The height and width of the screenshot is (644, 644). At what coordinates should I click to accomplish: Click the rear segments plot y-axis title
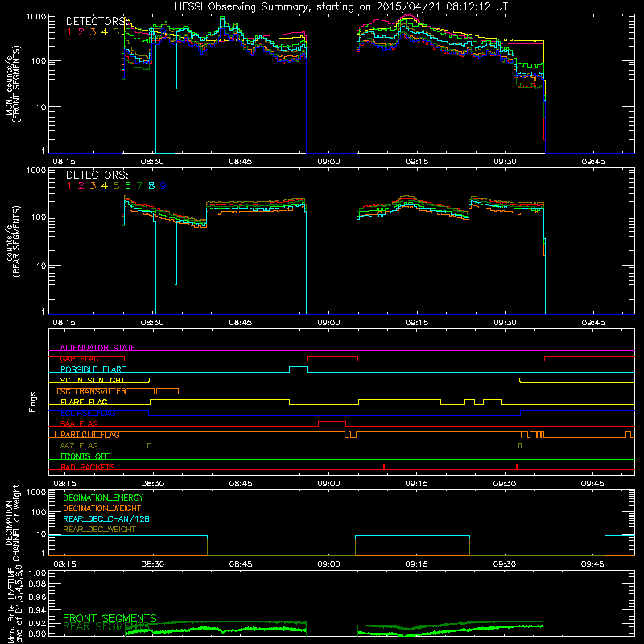tap(13, 242)
